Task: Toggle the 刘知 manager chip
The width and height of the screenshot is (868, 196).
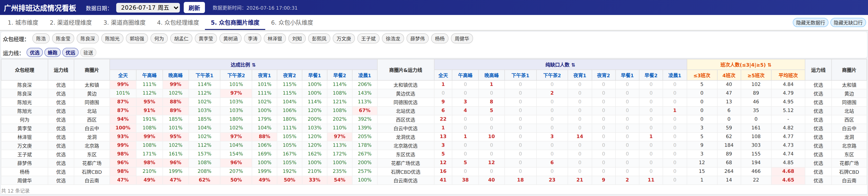Action: [x=297, y=38]
